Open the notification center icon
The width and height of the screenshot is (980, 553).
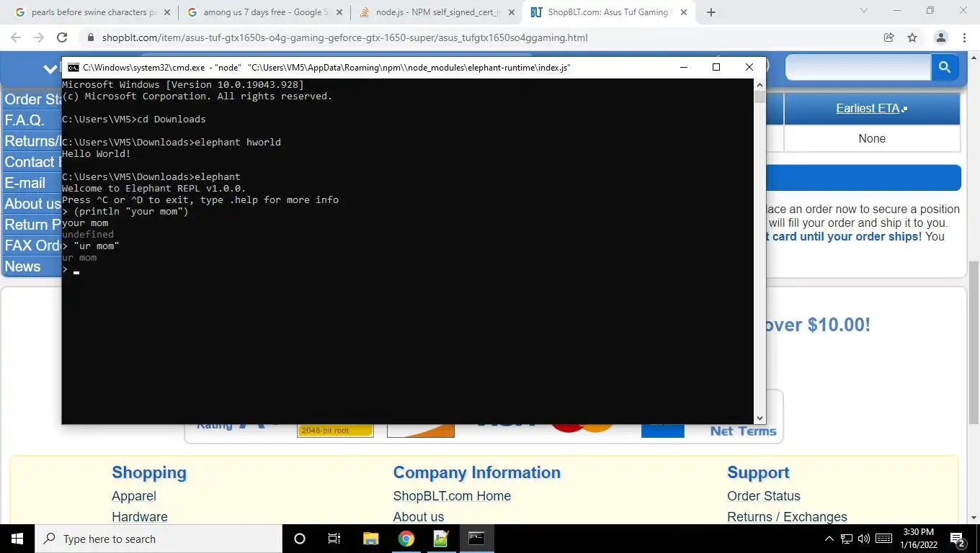958,539
